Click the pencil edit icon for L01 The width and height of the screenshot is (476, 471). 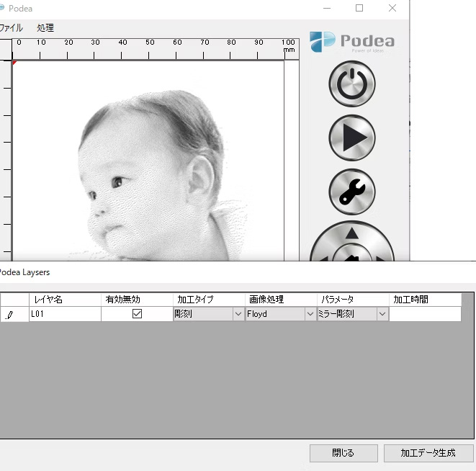point(10,315)
